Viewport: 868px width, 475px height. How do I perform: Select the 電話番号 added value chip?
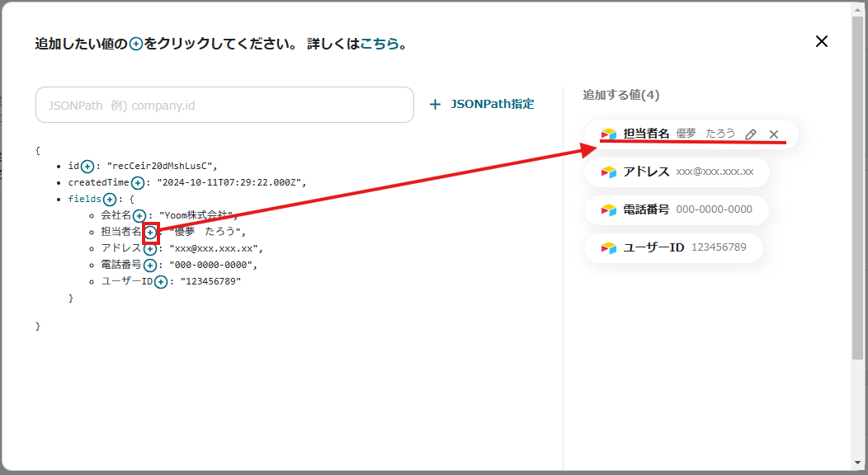click(677, 209)
